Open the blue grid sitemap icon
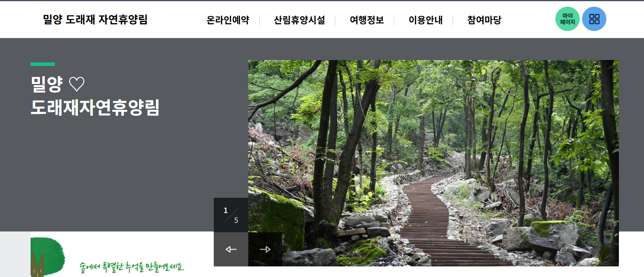This screenshot has width=644, height=277. (x=594, y=19)
